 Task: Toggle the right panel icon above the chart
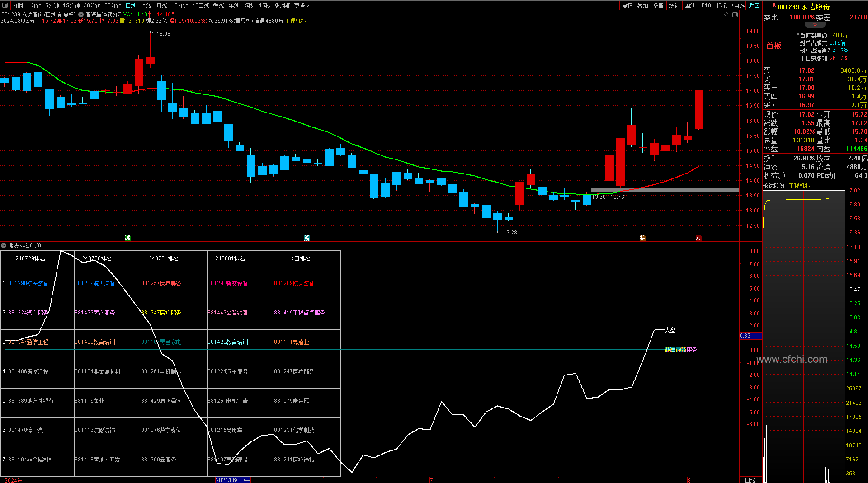click(735, 14)
